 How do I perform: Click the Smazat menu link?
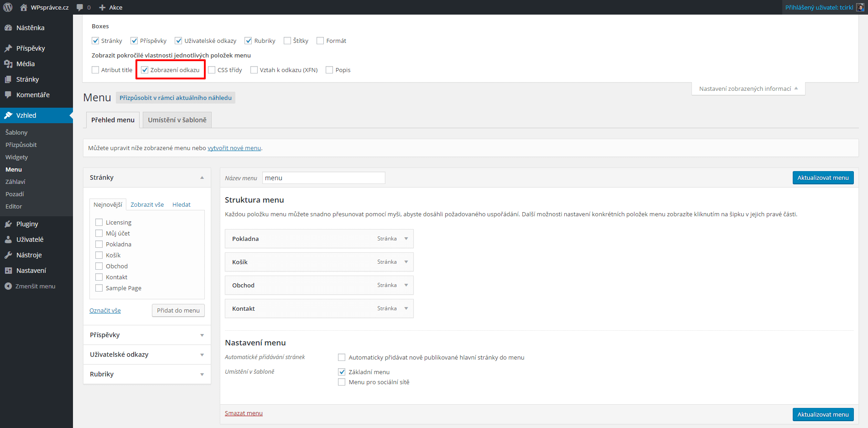(x=244, y=413)
